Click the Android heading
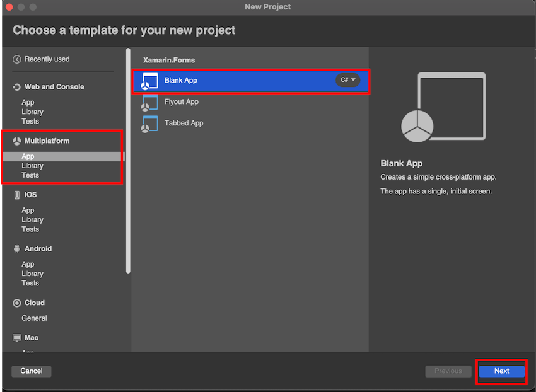The image size is (536, 392). pyautogui.click(x=38, y=249)
